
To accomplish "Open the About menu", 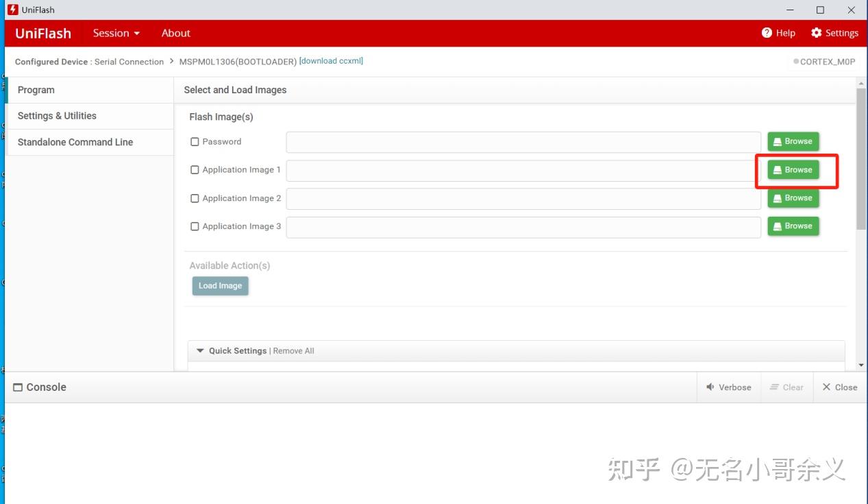I will coord(175,32).
